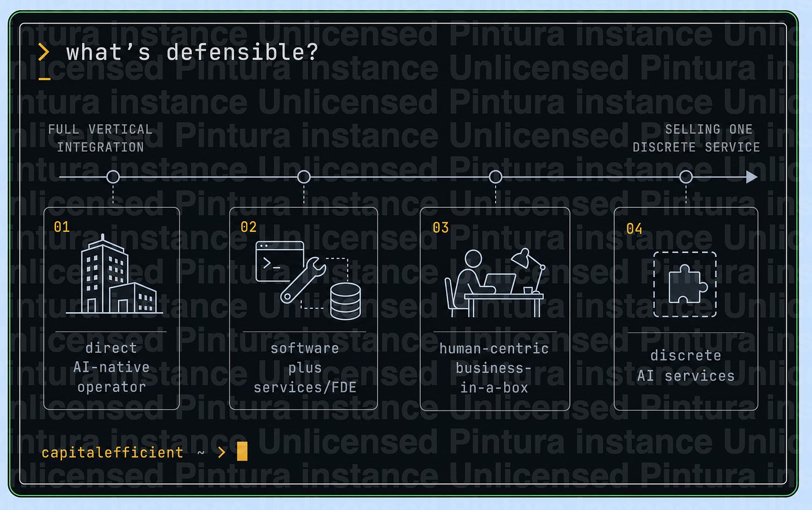Image resolution: width=812 pixels, height=510 pixels.
Task: Click the small yellow chevron in the bottom prompt
Action: click(x=222, y=452)
